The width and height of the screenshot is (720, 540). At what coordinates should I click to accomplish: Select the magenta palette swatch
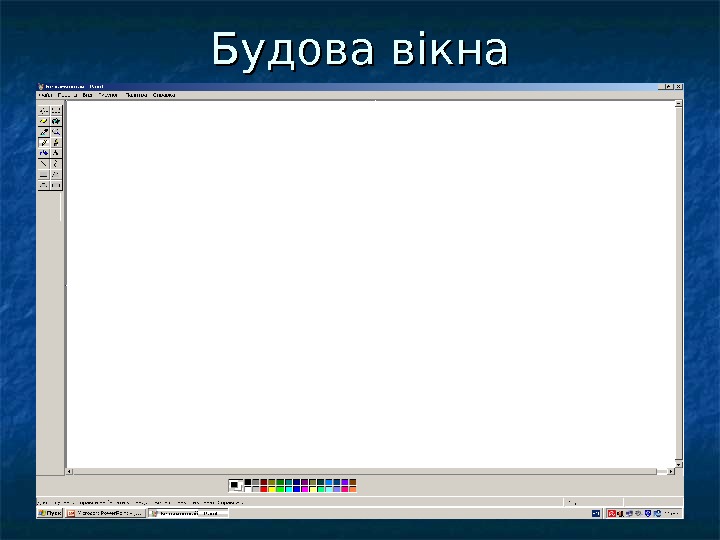[x=304, y=489]
